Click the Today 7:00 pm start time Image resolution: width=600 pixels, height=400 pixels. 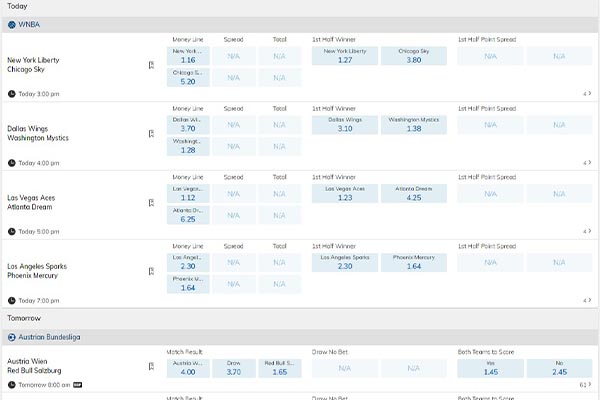(x=39, y=300)
